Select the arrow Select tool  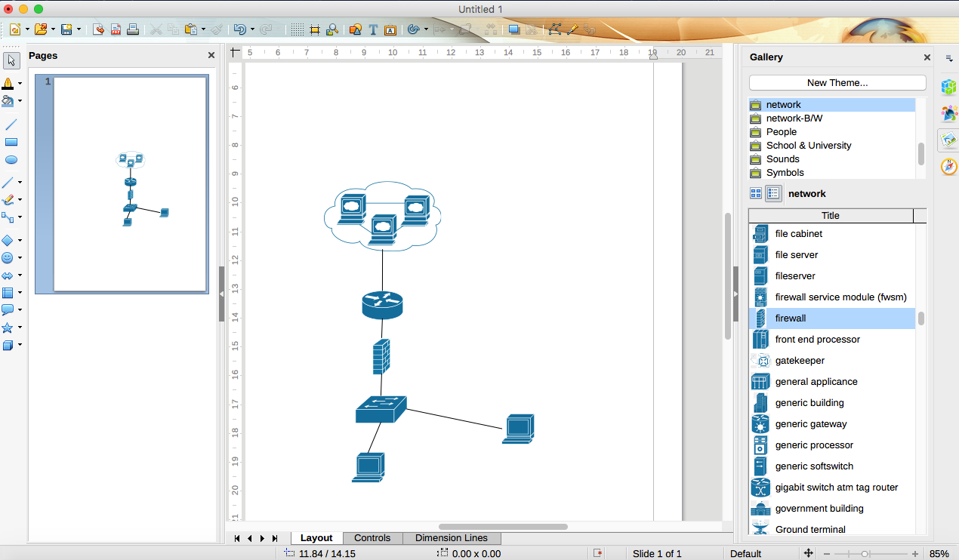pos(11,60)
